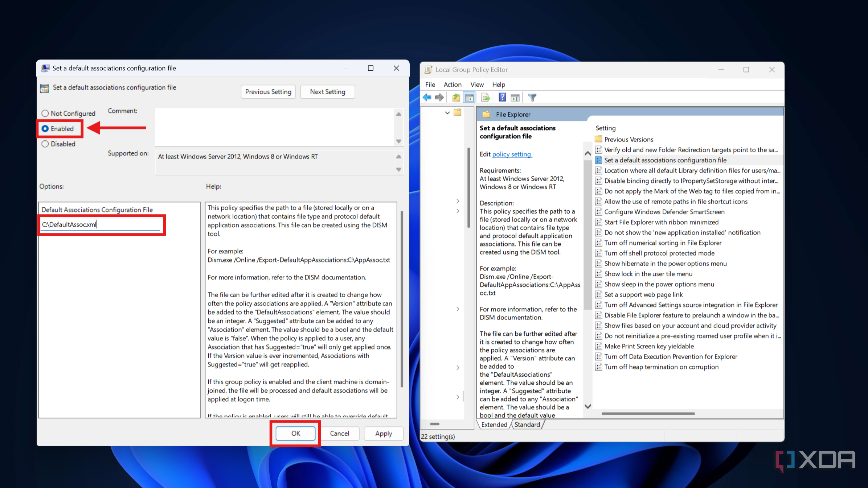Viewport: 868px width, 488px height.
Task: Select the Disabled radio button
Action: click(45, 144)
